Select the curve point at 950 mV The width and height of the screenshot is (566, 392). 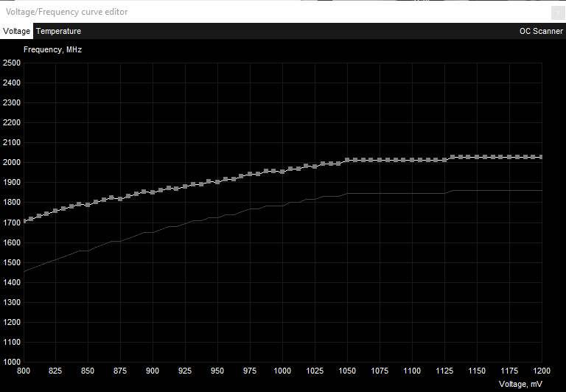(217, 182)
